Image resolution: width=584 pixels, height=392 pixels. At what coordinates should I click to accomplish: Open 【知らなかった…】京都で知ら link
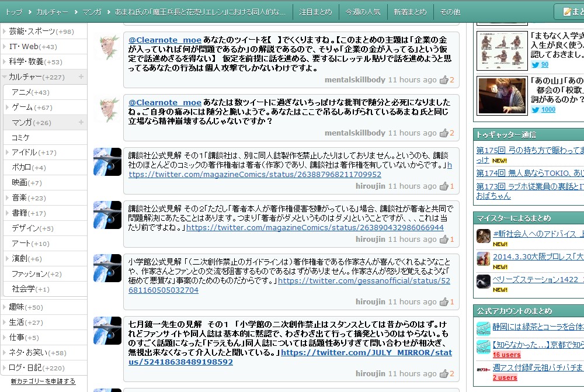tap(538, 345)
